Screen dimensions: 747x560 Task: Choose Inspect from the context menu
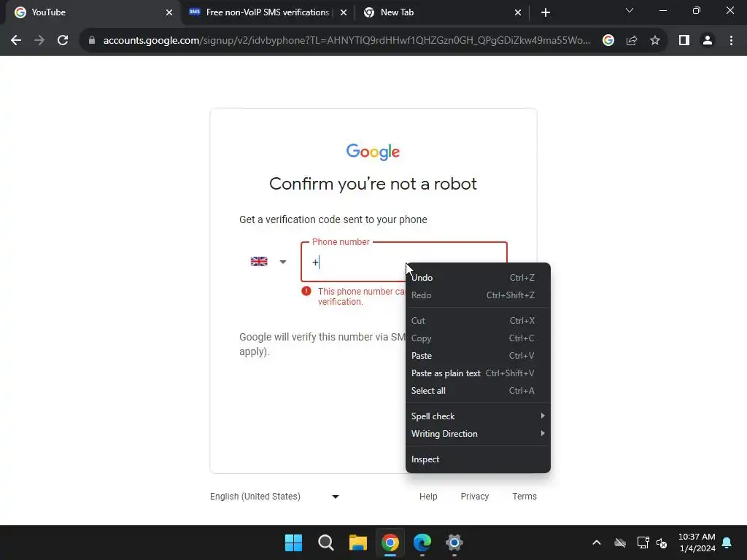[478, 459]
